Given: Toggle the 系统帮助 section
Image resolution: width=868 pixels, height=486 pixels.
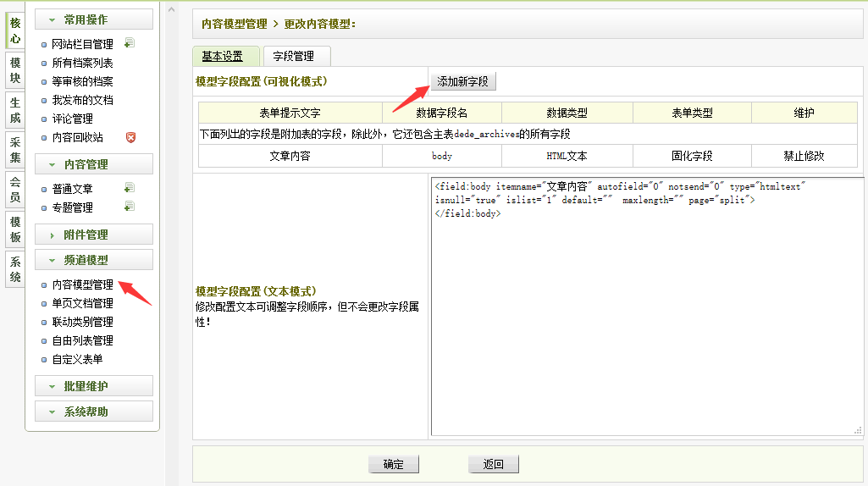Looking at the screenshot, I should [x=94, y=411].
